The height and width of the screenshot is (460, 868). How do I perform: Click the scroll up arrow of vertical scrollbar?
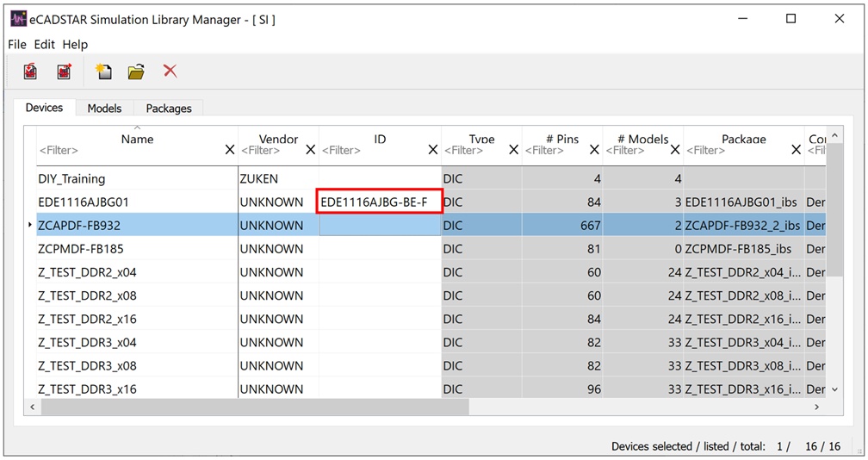pos(834,135)
